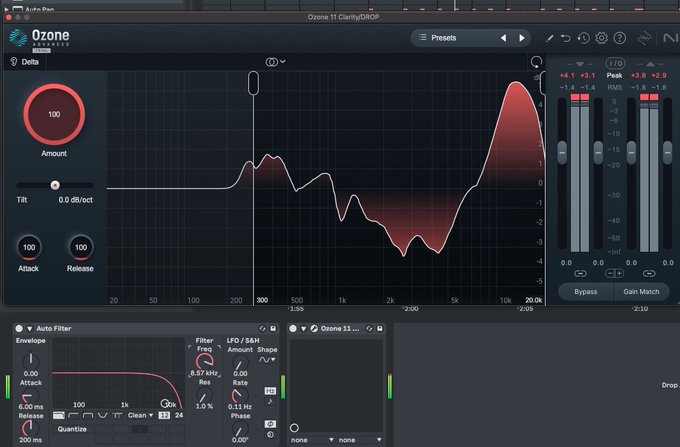
Task: Click the Tilt value 0.0 dB/oct
Action: pos(75,200)
